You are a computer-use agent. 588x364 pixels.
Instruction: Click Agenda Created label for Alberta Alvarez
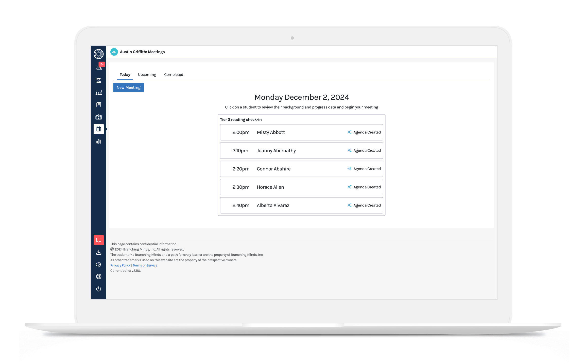367,205
